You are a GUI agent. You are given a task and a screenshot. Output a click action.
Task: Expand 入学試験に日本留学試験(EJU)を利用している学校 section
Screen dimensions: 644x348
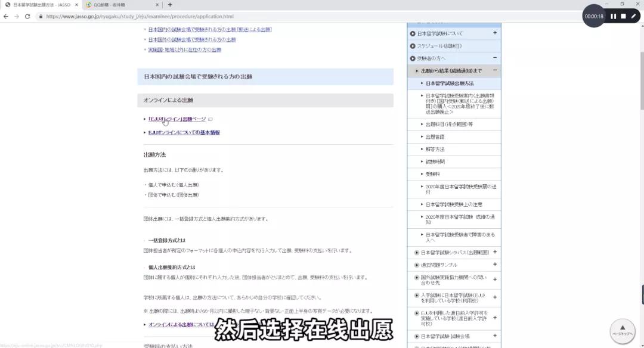tap(495, 297)
